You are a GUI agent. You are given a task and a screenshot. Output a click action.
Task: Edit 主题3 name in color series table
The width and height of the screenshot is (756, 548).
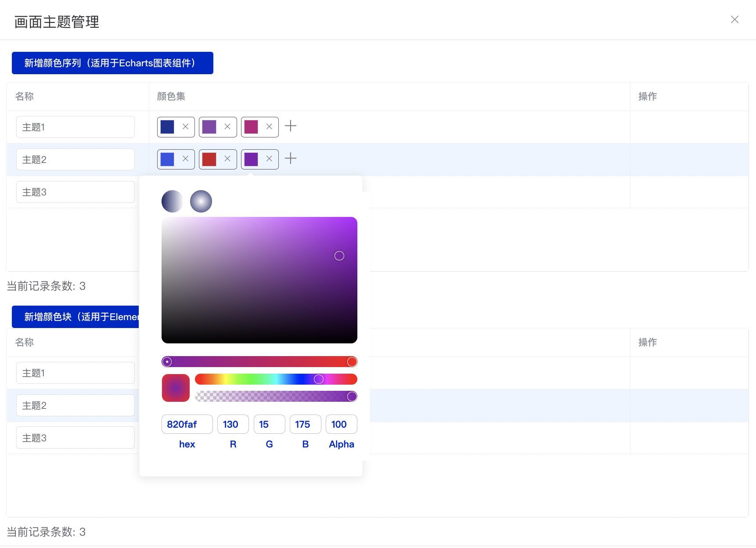(x=76, y=192)
